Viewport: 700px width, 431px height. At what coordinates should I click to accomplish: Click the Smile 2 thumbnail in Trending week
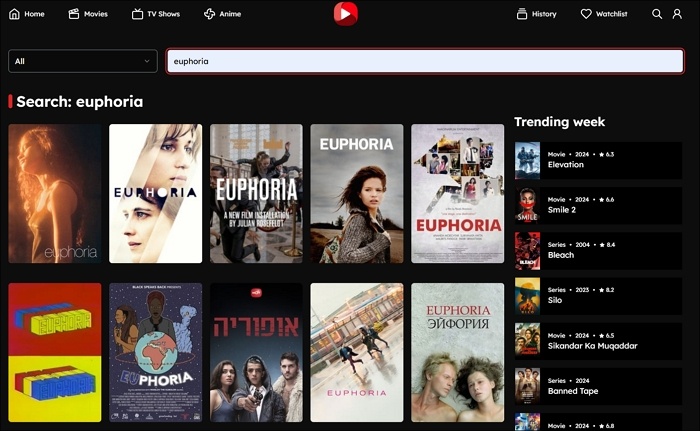point(527,205)
